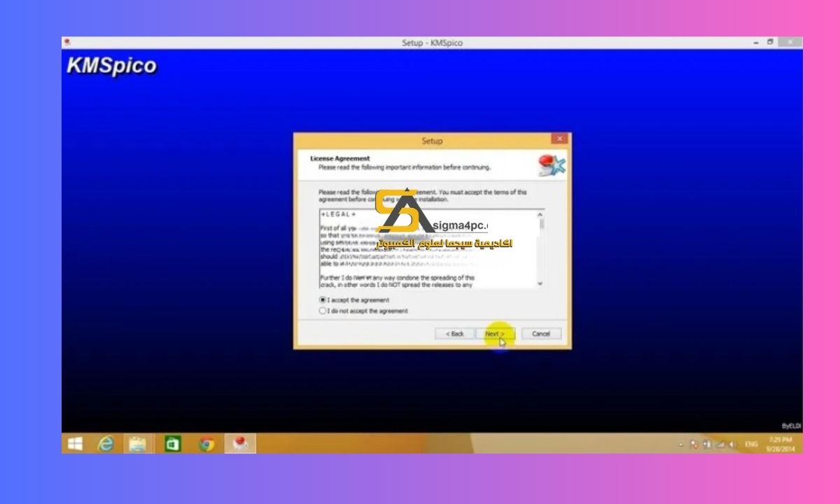Switch input language via ENG indicator
840x504 pixels.
pyautogui.click(x=751, y=444)
